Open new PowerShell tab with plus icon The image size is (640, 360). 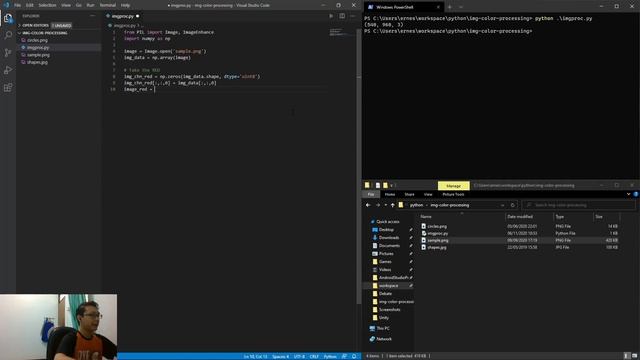click(450, 7)
